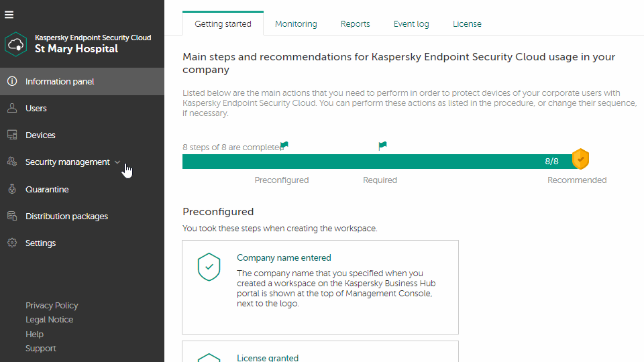Click the Kaspersky cloud logo icon
The image size is (644, 362).
pyautogui.click(x=15, y=44)
